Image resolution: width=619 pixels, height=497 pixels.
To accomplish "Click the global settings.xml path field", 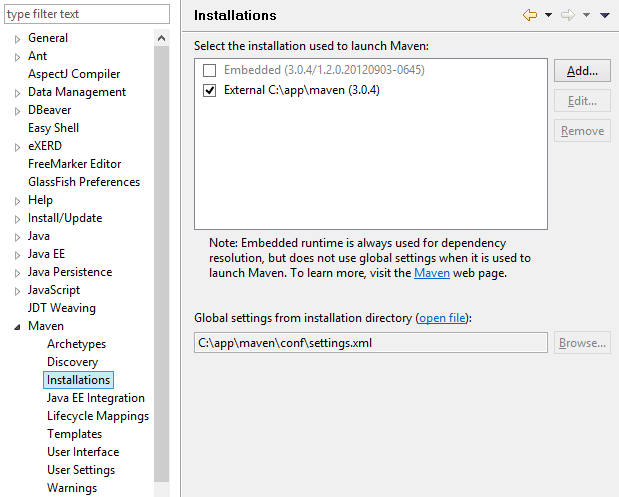I will 371,343.
